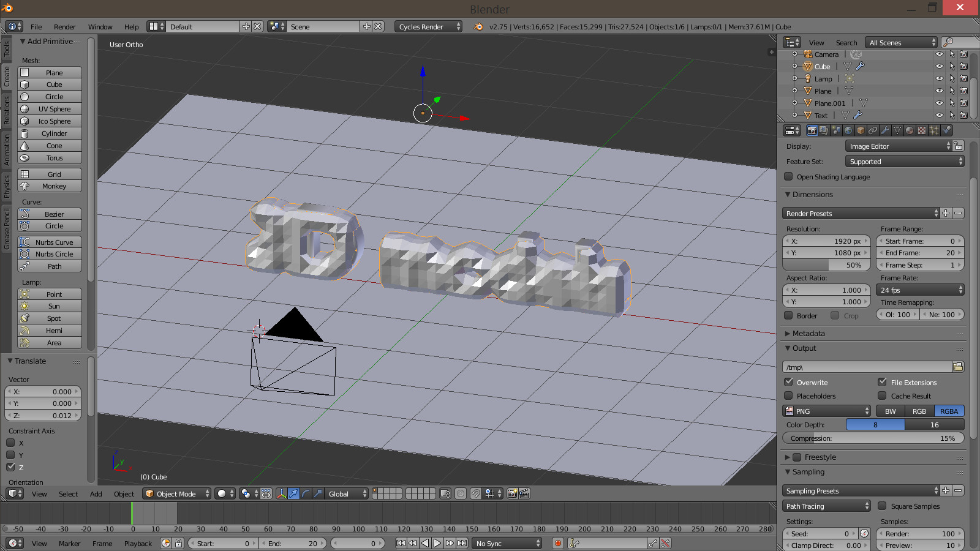Toggle proportional editing icon in viewport header

point(461,493)
